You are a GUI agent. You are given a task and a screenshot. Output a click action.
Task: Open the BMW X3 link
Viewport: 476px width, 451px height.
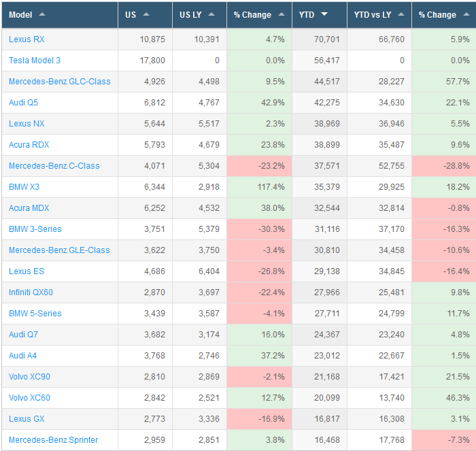(x=24, y=187)
